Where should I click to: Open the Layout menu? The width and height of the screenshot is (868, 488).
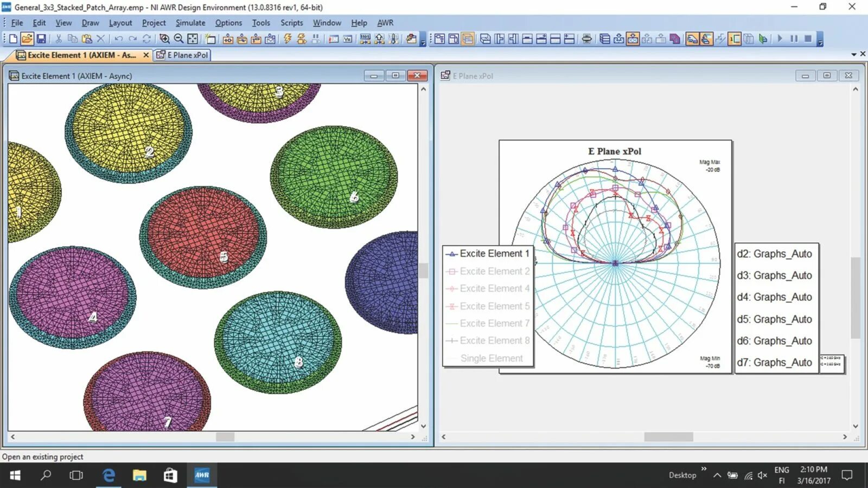tap(120, 23)
